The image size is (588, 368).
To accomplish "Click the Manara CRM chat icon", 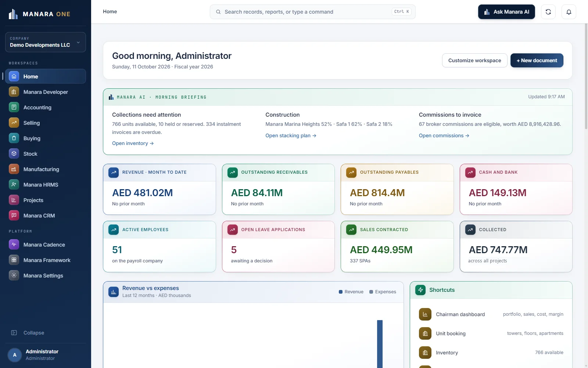I will point(14,216).
